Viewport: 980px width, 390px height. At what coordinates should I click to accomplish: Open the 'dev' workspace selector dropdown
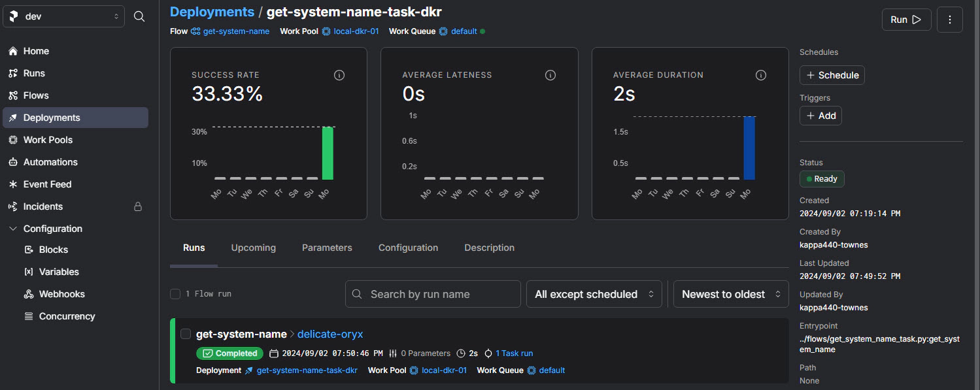coord(63,16)
